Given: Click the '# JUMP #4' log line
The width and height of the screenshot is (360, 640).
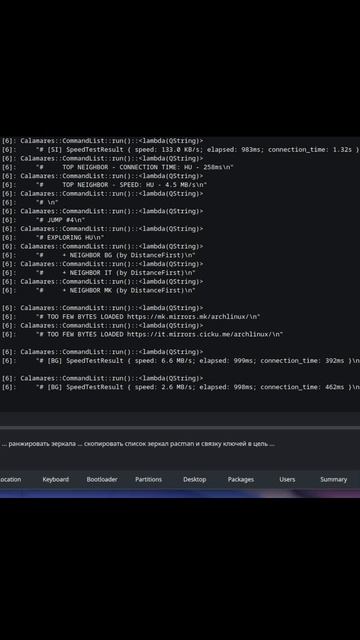Looking at the screenshot, I should pyautogui.click(x=43, y=220).
